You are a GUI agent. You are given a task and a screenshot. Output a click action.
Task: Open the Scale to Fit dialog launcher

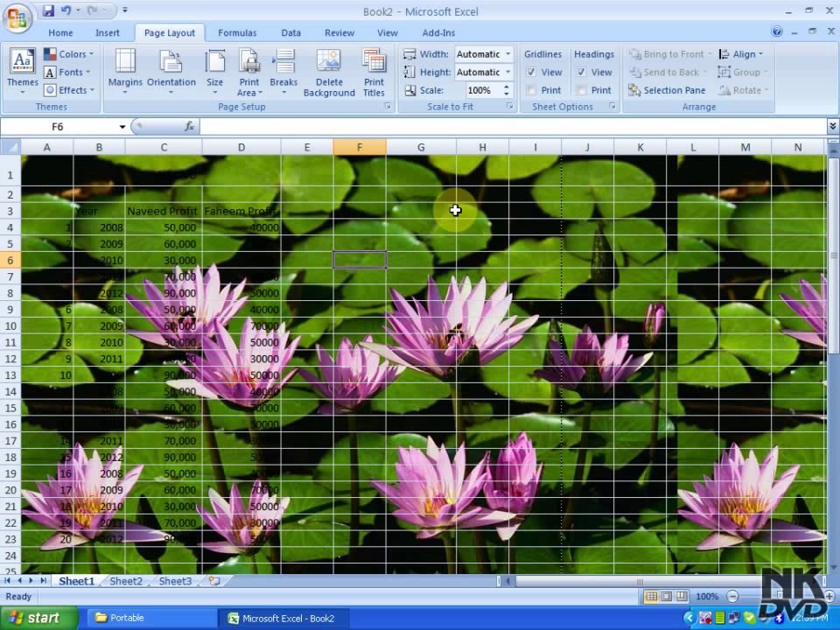point(510,107)
